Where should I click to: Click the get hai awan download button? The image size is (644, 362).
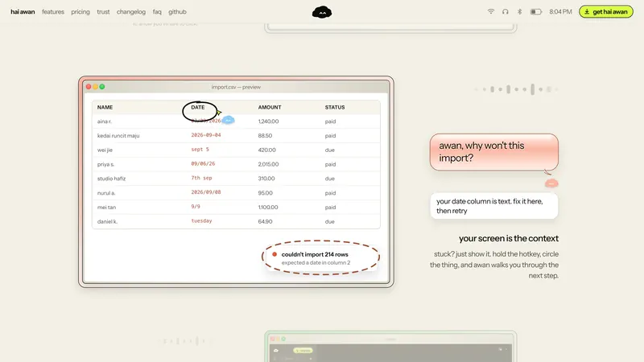606,11
